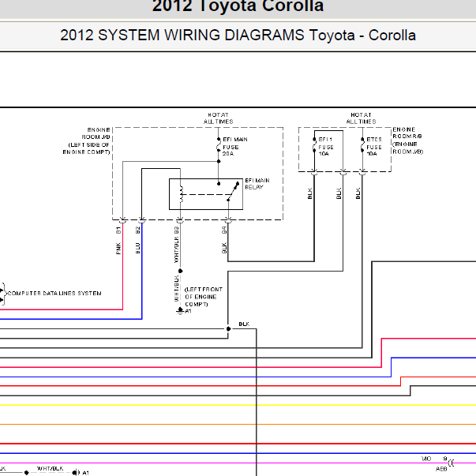The image size is (476, 476).
Task: Click 'ENGINE ROOM J/B (LEFT SIDE OF ENGINE COMPT)' label
Action: tap(87, 141)
